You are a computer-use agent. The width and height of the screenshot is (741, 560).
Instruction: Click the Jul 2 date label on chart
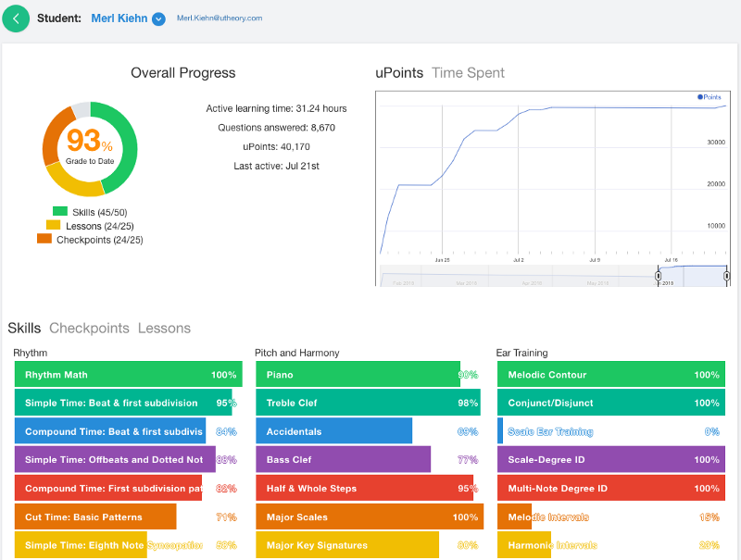point(519,260)
